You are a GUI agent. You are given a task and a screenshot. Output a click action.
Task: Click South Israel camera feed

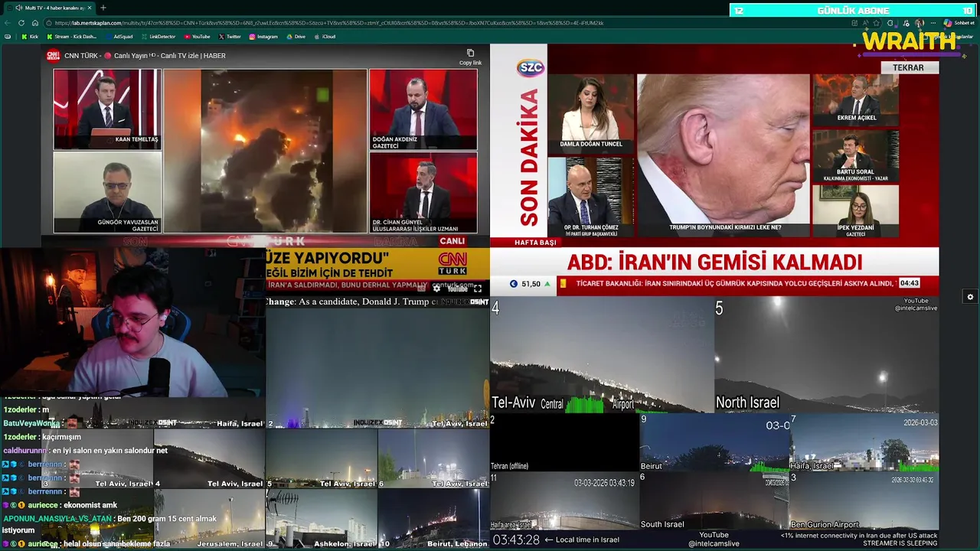click(x=715, y=500)
